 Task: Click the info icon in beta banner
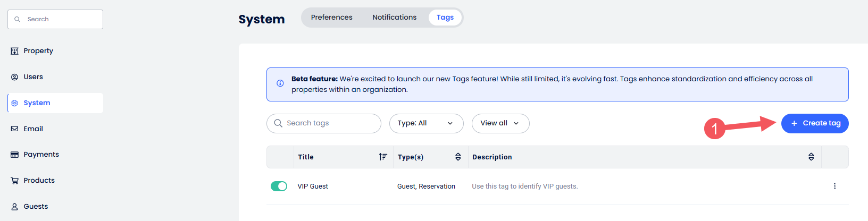pos(280,83)
